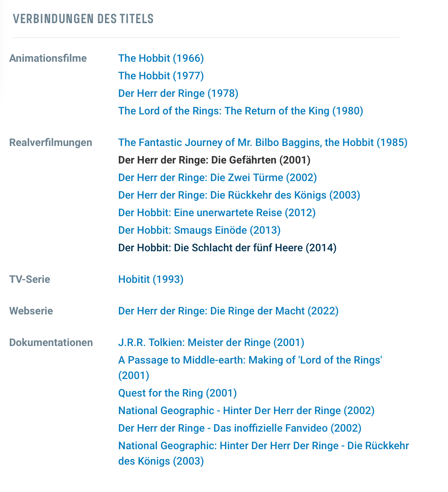Open The Fantastic Journey of Mr. Bilbo Baggins

pos(263,142)
